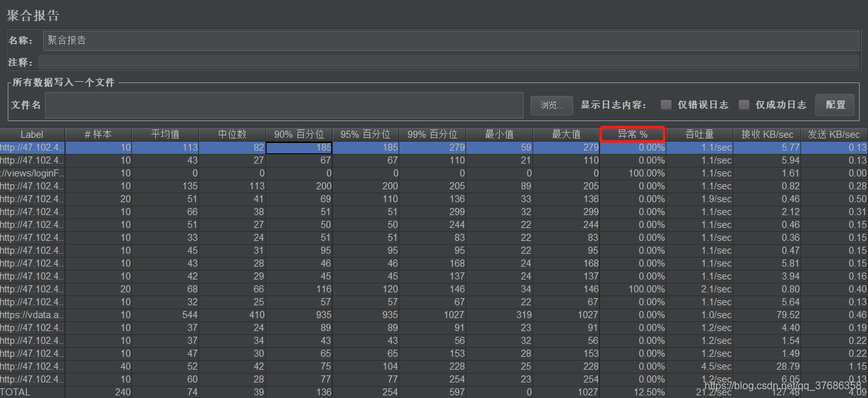This screenshot has width=868, height=398.
Task: Select the median value 410
Action: (256, 315)
